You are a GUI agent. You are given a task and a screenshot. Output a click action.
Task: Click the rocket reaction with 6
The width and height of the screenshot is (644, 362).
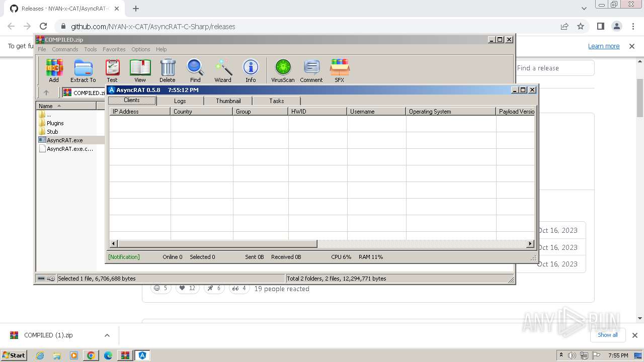click(214, 288)
